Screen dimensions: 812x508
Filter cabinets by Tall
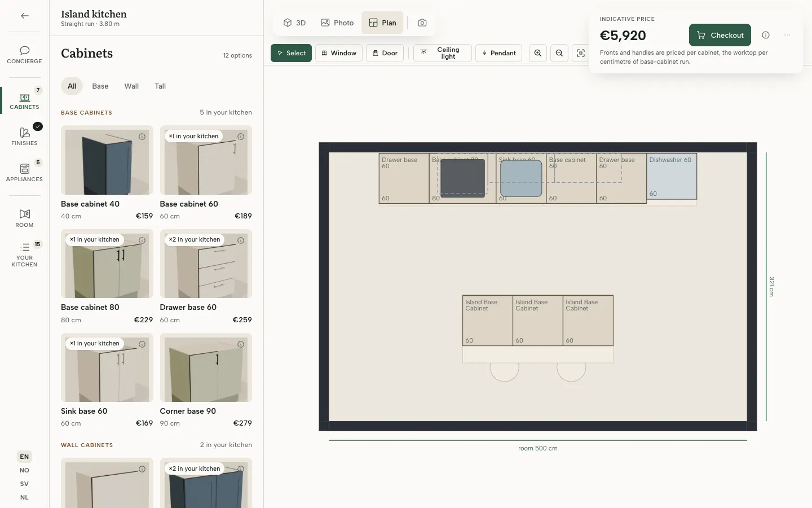(160, 86)
